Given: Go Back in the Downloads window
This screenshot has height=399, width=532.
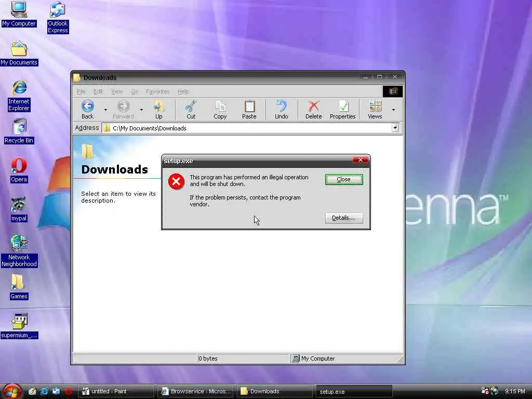Looking at the screenshot, I should 87,110.
